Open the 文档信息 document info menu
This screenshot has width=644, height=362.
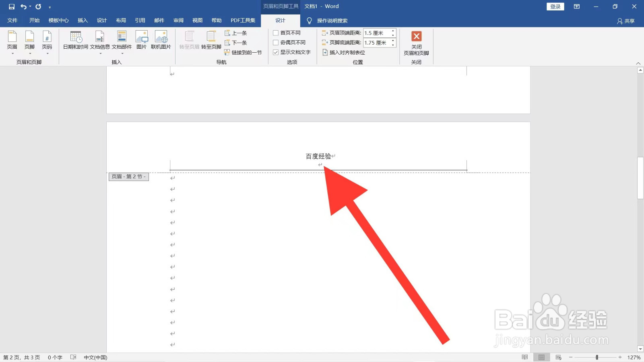click(100, 42)
